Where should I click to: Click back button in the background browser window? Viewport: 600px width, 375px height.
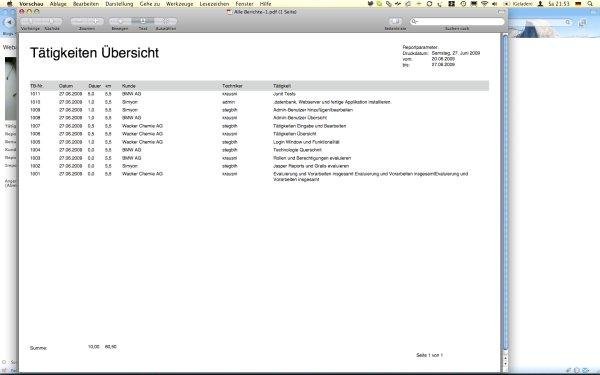click(x=8, y=22)
